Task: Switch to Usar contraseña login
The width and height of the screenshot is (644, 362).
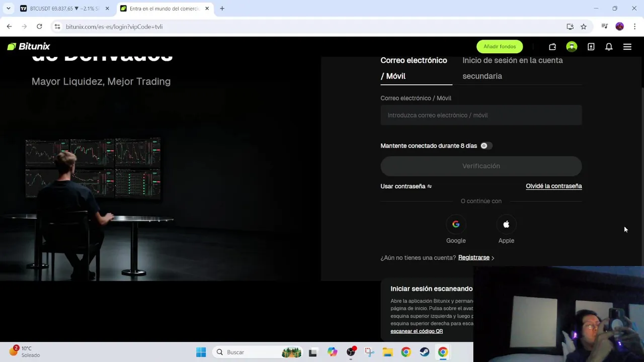Action: [406, 186]
